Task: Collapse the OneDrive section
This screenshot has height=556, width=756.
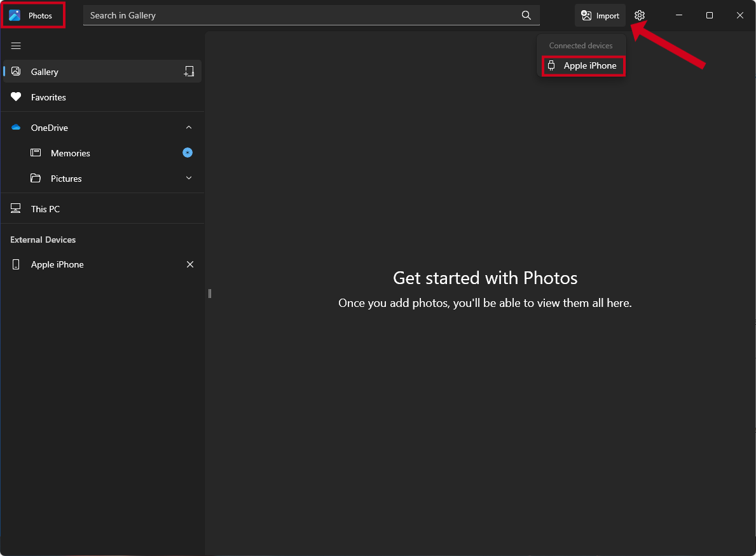Action: (x=189, y=127)
